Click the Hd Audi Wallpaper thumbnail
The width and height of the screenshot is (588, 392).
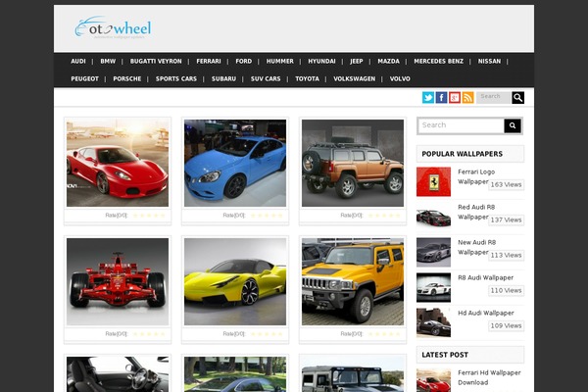pos(433,323)
